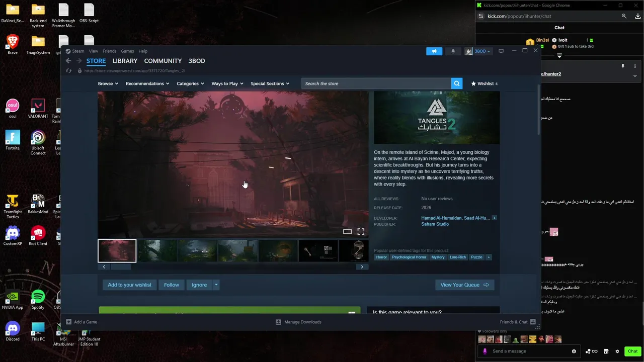Follow the Tangles 2 game
This screenshot has height=362, width=644.
pyautogui.click(x=171, y=285)
